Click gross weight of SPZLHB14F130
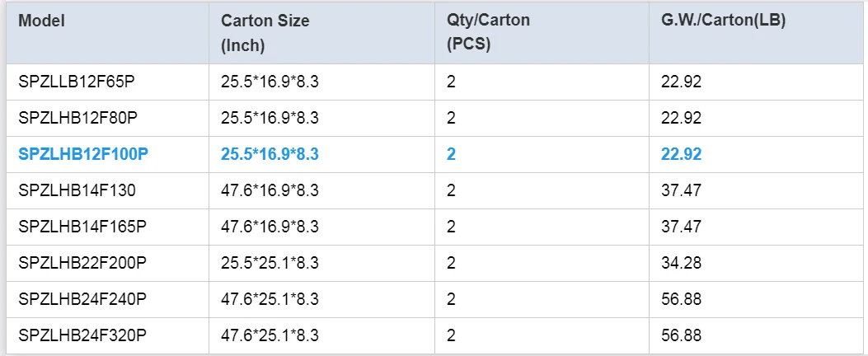The image size is (868, 356). (681, 190)
